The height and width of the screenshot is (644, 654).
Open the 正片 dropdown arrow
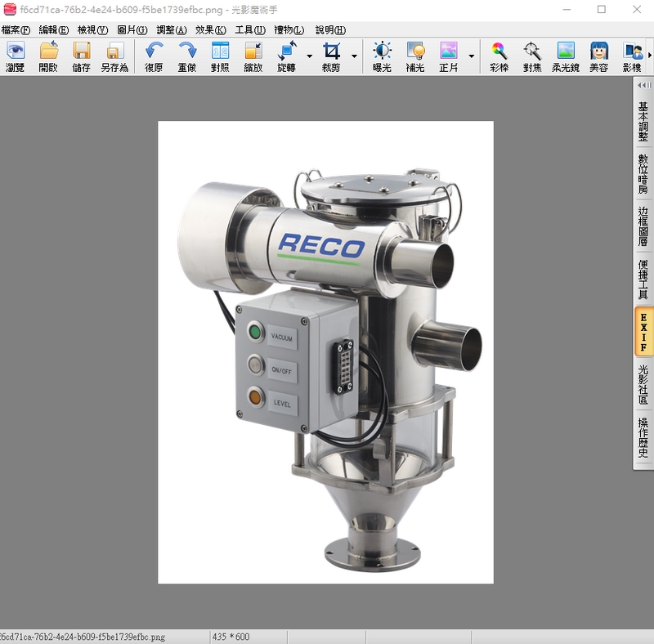[x=472, y=56]
